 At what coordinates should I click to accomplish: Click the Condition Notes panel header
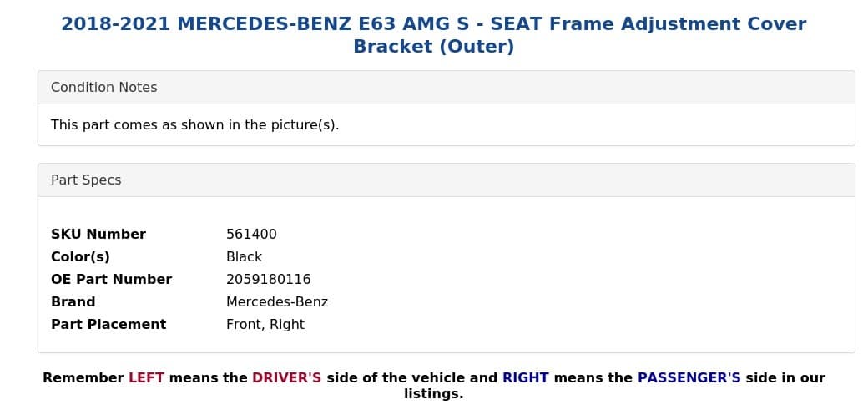pos(103,88)
